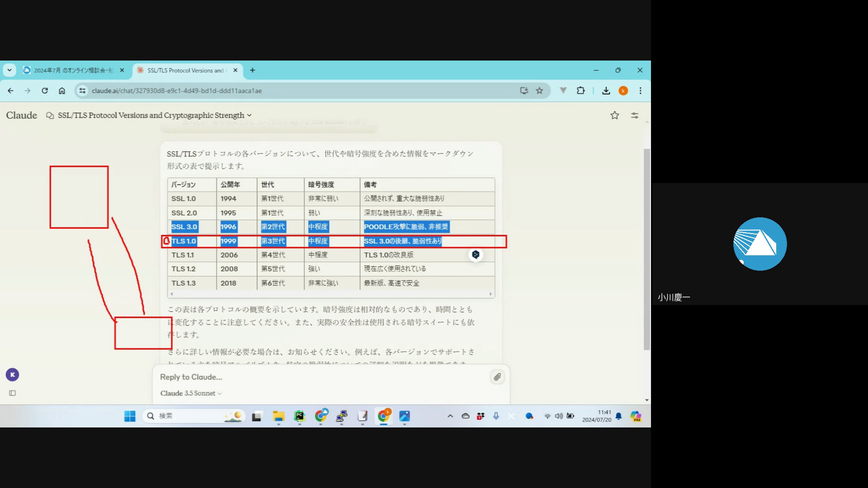This screenshot has height=488, width=868.
Task: Star this chat conversation
Action: [614, 116]
